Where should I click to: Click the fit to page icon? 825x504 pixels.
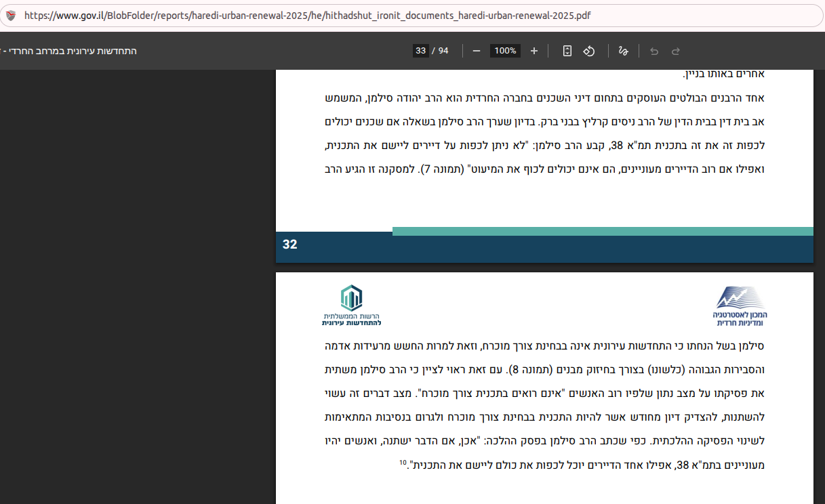567,51
